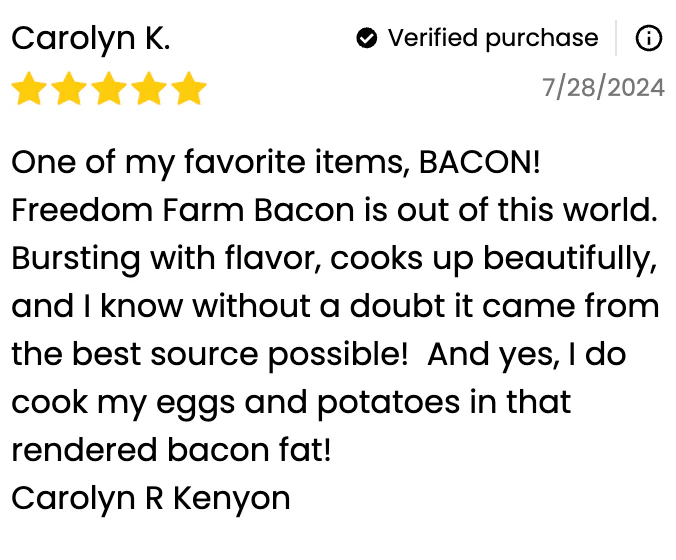
Task: Open reviewer name Carolyn K.
Action: point(91,39)
